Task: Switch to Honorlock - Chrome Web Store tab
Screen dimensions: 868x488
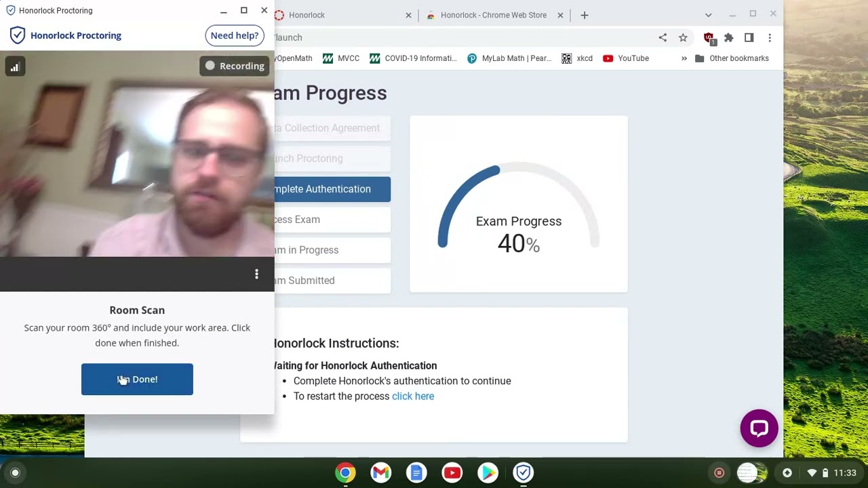Action: click(x=494, y=15)
